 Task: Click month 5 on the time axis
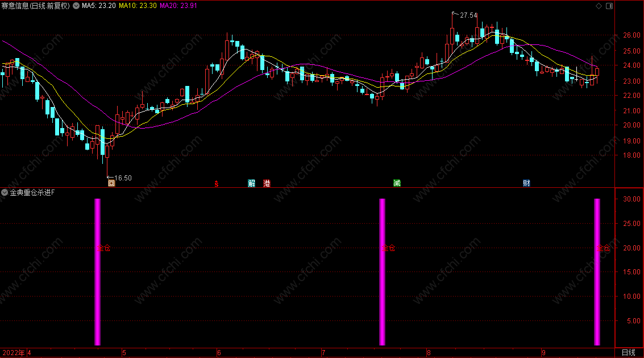[x=124, y=353]
